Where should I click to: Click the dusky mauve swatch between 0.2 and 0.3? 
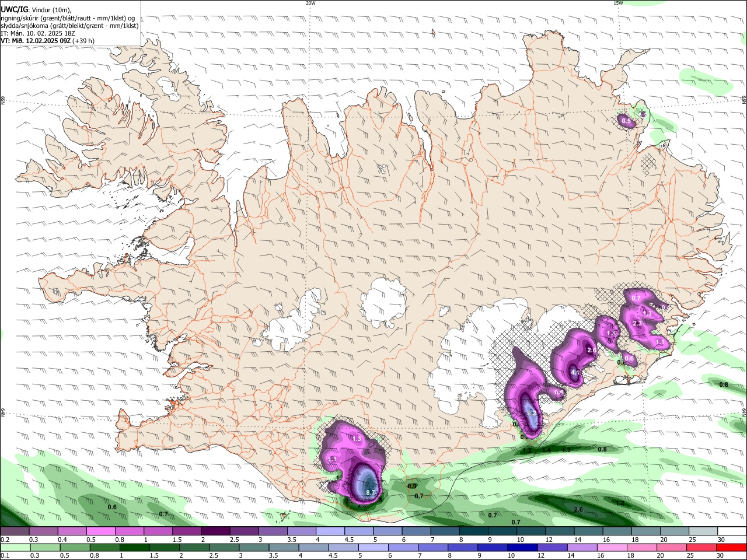pos(15,531)
